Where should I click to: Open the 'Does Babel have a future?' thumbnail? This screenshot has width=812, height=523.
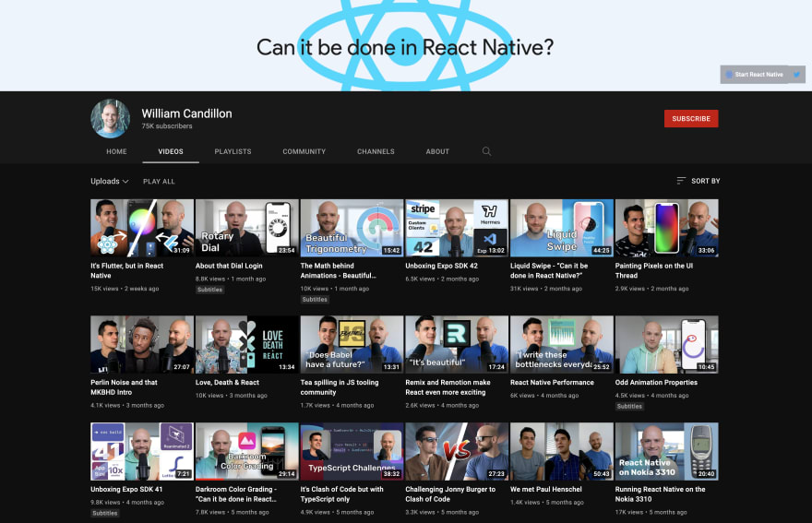(352, 344)
